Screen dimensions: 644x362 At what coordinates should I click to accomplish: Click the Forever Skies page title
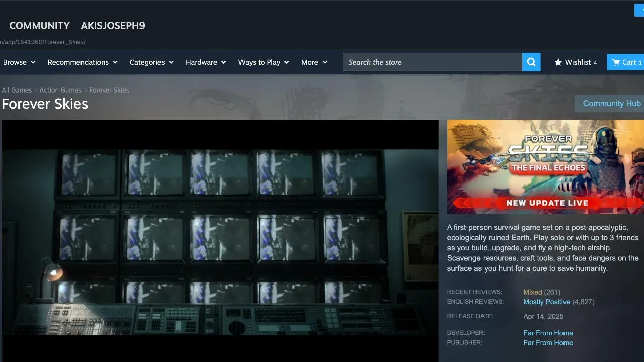click(x=45, y=104)
